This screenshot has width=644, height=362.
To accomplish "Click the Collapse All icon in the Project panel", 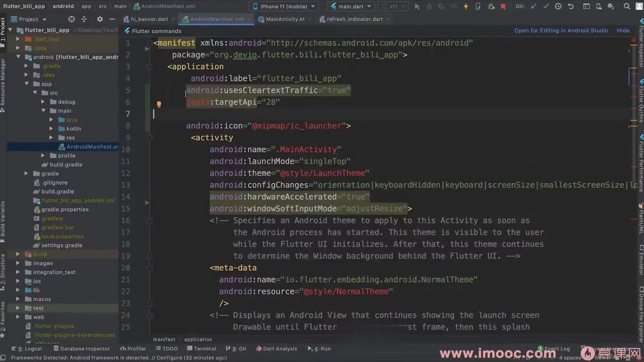I will [84, 19].
